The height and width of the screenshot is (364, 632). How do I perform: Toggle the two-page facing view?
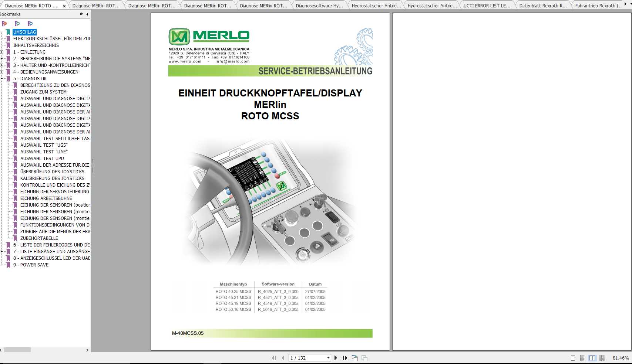click(592, 358)
